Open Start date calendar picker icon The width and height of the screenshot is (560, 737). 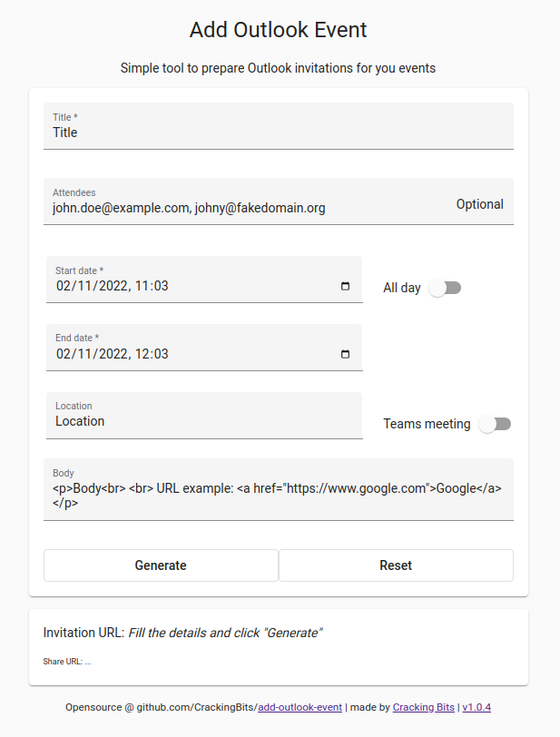(x=345, y=286)
